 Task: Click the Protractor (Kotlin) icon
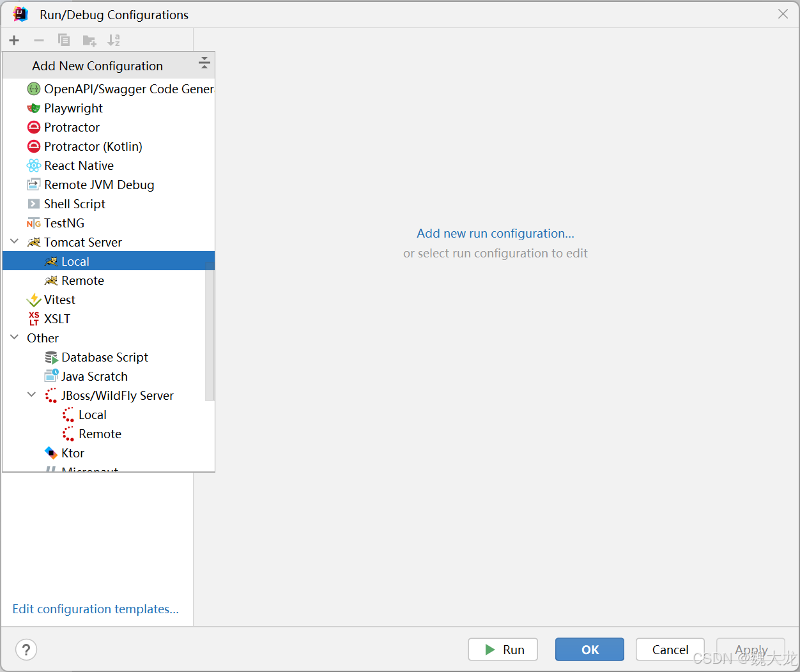pyautogui.click(x=34, y=146)
